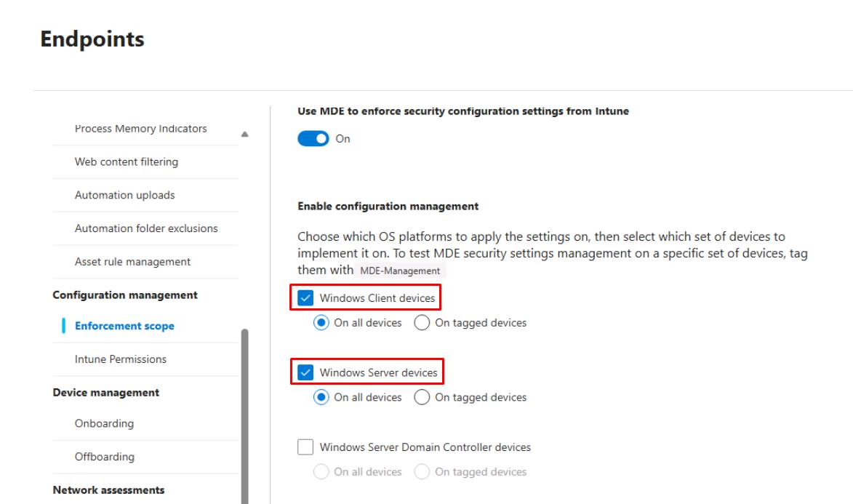Toggle the MDE enforce security settings switch
Viewport: 853px width, 504px height.
click(x=313, y=139)
